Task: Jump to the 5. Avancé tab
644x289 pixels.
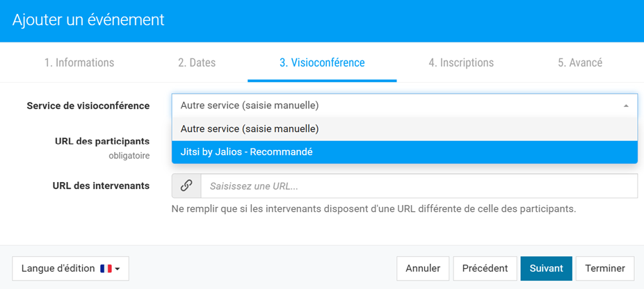Action: [x=580, y=63]
